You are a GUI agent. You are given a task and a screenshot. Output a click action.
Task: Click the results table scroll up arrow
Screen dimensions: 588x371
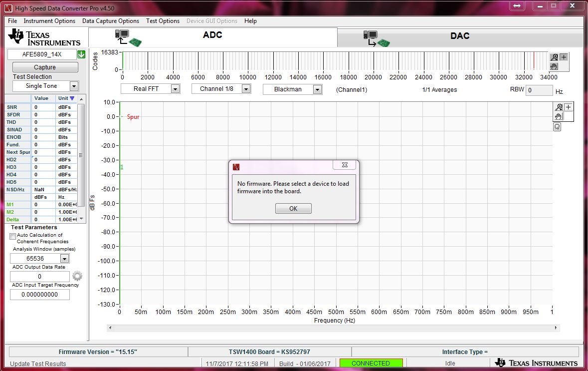click(81, 99)
